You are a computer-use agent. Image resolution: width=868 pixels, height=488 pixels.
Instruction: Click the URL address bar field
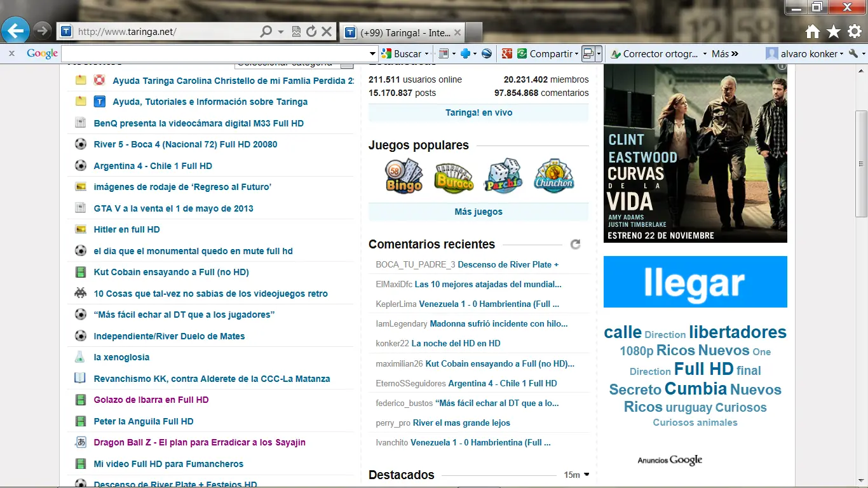point(166,31)
